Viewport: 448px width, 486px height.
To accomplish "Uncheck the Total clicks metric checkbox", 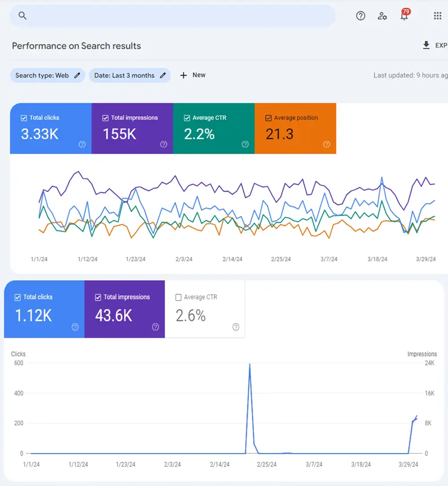I will [x=23, y=118].
